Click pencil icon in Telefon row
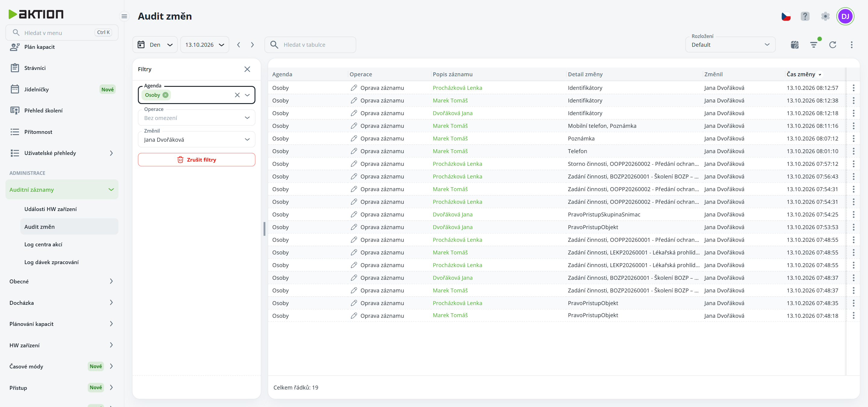This screenshot has height=407, width=868. (354, 151)
